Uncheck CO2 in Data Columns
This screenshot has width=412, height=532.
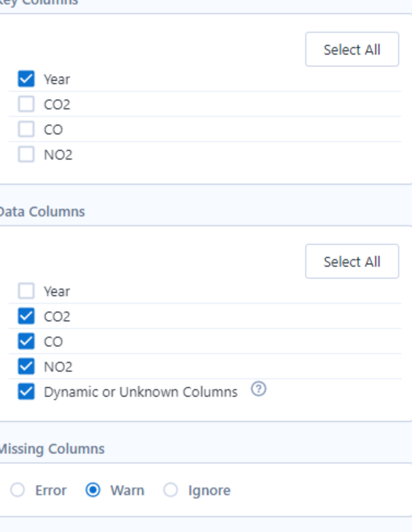coord(26,316)
